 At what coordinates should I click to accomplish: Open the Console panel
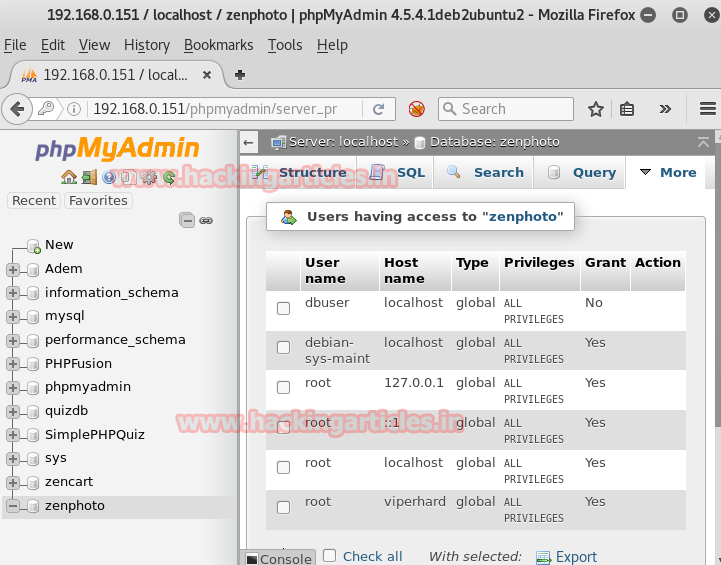pyautogui.click(x=279, y=558)
